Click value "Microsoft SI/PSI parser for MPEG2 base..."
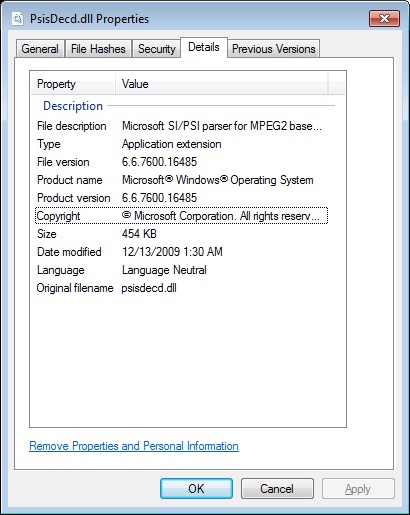This screenshot has width=410, height=515. (x=222, y=126)
